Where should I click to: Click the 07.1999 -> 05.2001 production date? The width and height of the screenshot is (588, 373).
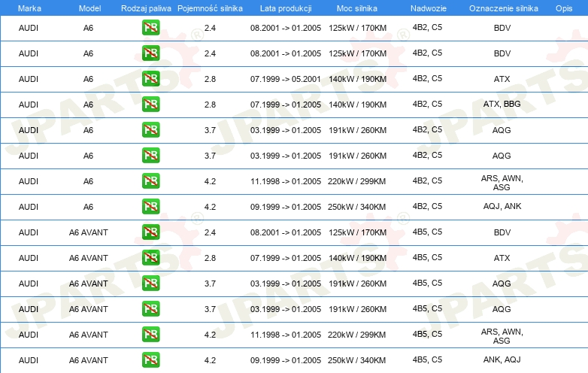285,79
